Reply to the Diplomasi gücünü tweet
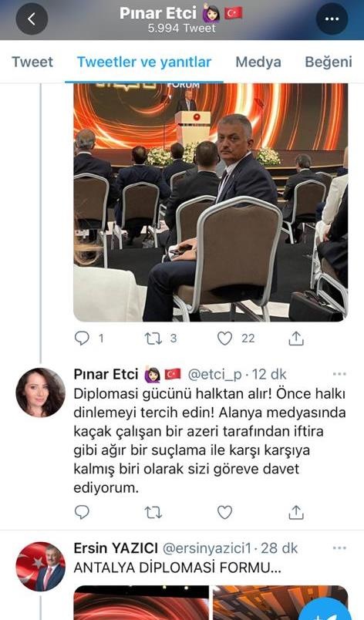The width and height of the screenshot is (364, 620). pyautogui.click(x=82, y=512)
